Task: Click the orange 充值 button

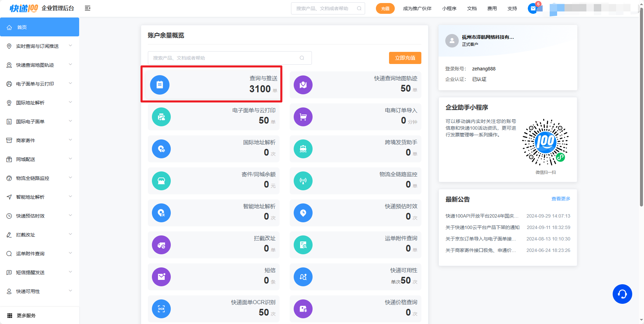Action: click(x=385, y=8)
